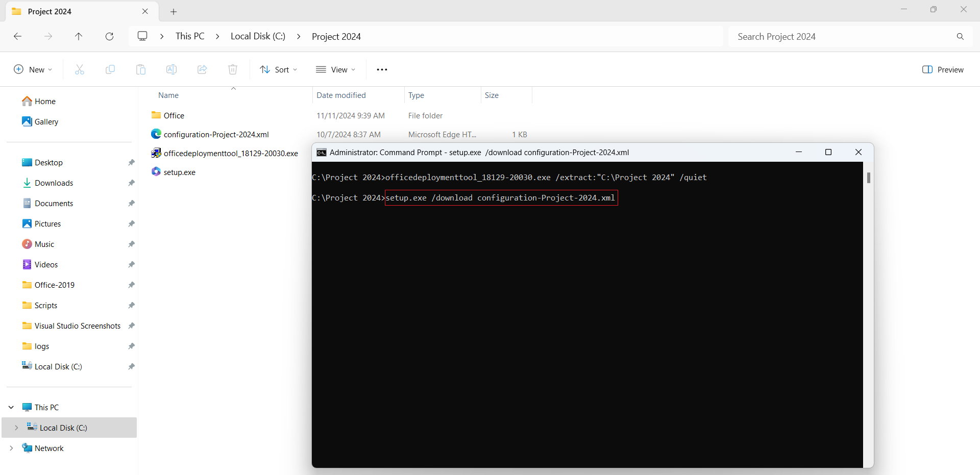Select the officedeploymenttool installer icon
The width and height of the screenshot is (980, 475).
tap(156, 153)
